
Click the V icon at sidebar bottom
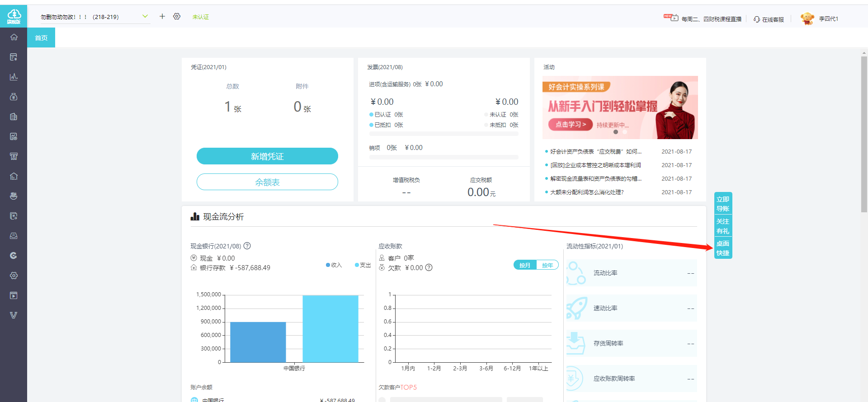tap(14, 315)
